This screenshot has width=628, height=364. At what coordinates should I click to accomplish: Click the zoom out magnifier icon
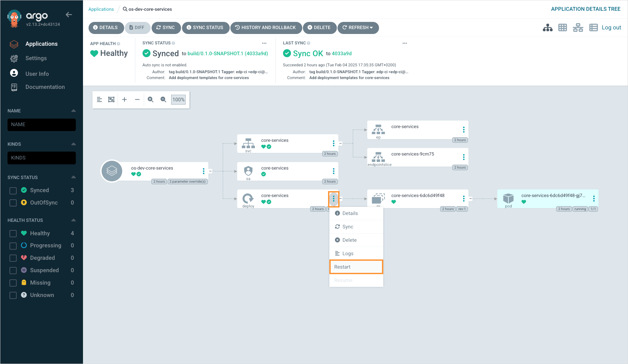(163, 100)
